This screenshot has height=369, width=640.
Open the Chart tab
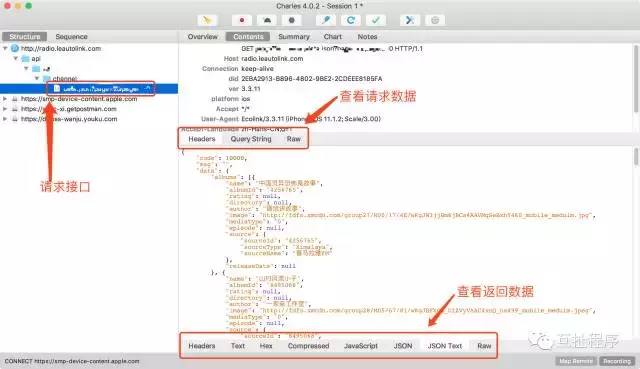[x=333, y=36]
